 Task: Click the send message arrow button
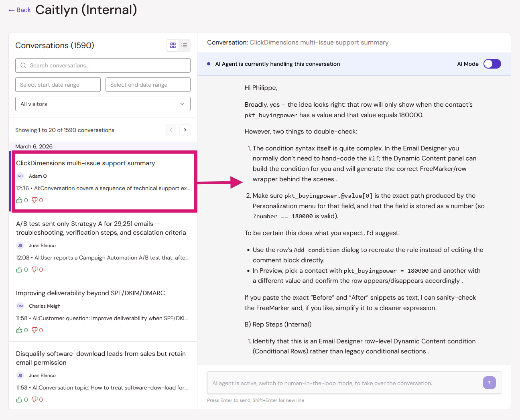point(490,383)
